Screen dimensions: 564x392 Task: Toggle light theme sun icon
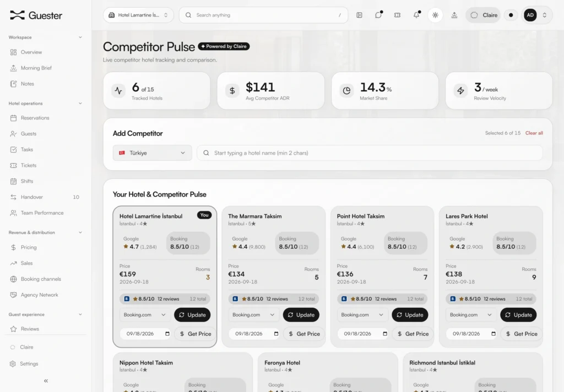point(435,15)
